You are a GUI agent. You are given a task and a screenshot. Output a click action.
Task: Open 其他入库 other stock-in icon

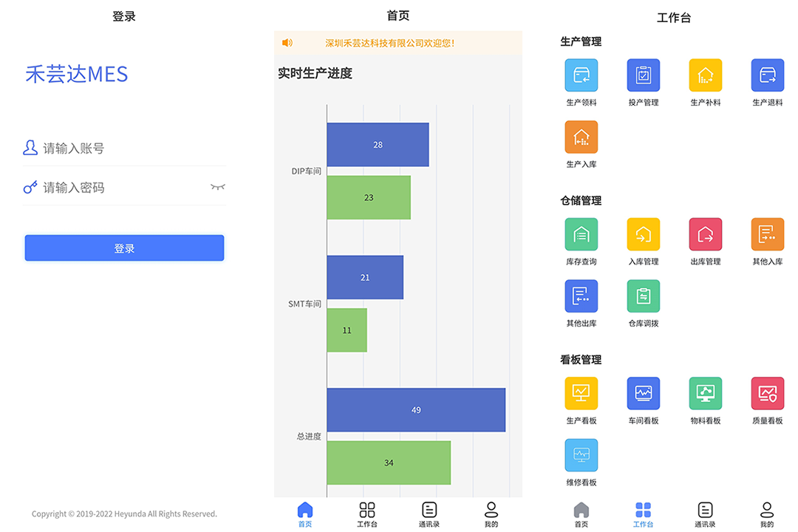[768, 234]
